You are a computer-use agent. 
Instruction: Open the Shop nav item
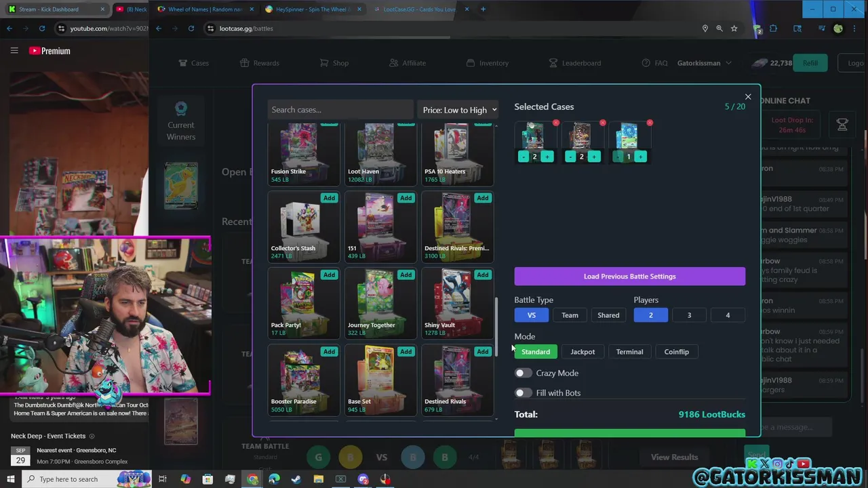pos(334,63)
